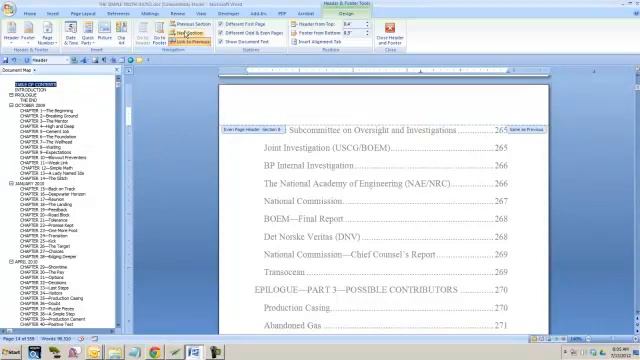
Task: Open the Page Number menu
Action: pyautogui.click(x=47, y=33)
